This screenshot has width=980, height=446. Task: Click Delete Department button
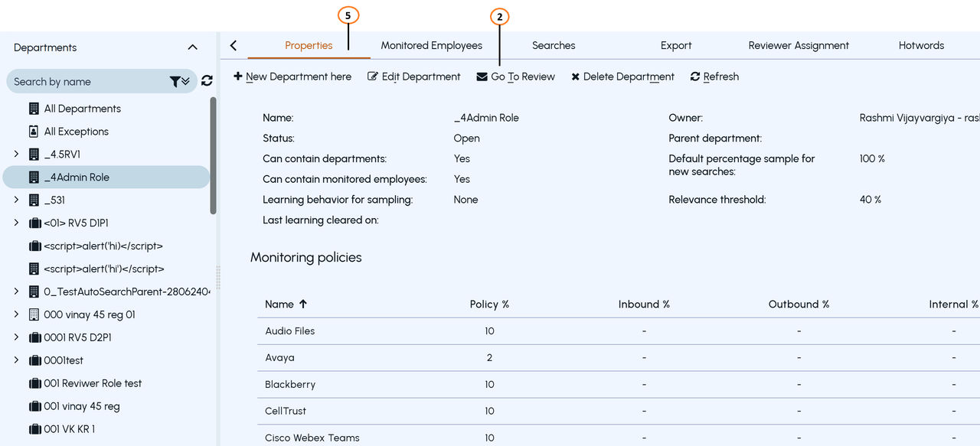[x=623, y=77]
